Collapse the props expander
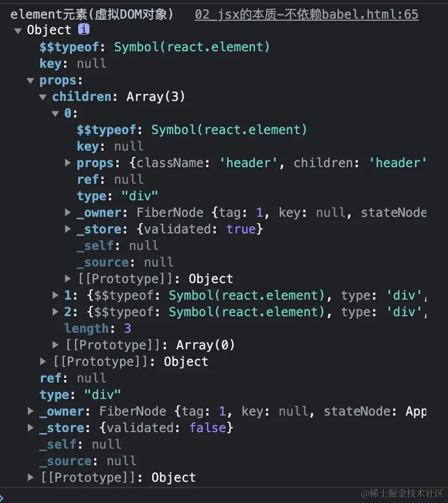448x503 pixels. point(31,80)
